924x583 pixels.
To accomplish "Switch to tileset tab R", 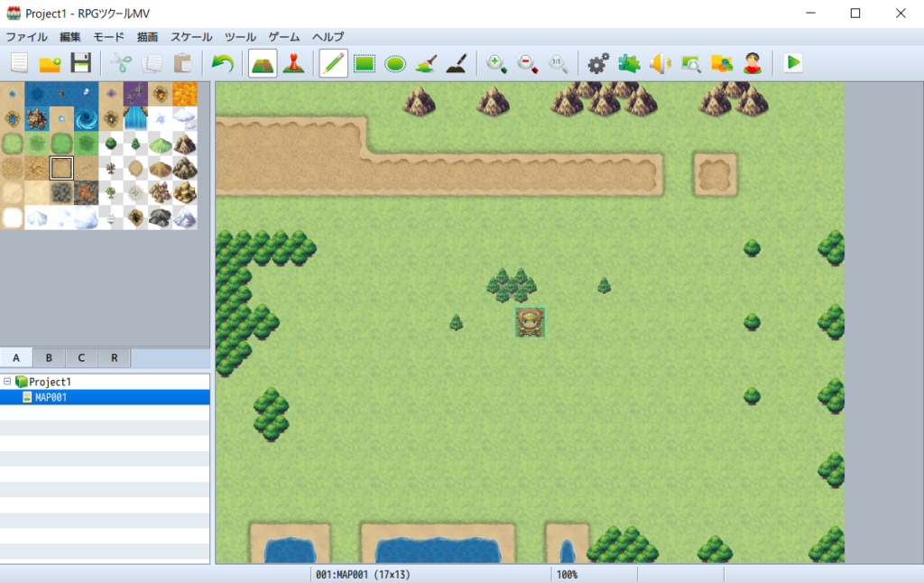I will tap(114, 357).
